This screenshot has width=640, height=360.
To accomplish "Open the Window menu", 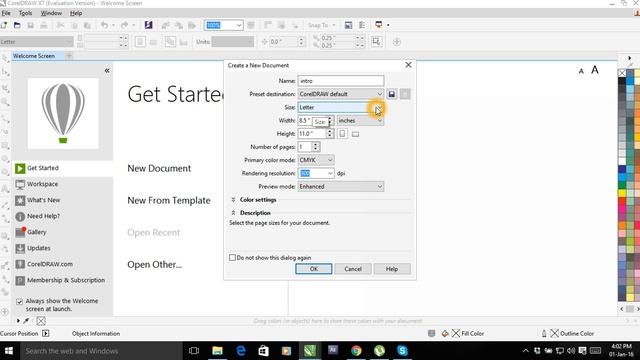I will pyautogui.click(x=51, y=13).
